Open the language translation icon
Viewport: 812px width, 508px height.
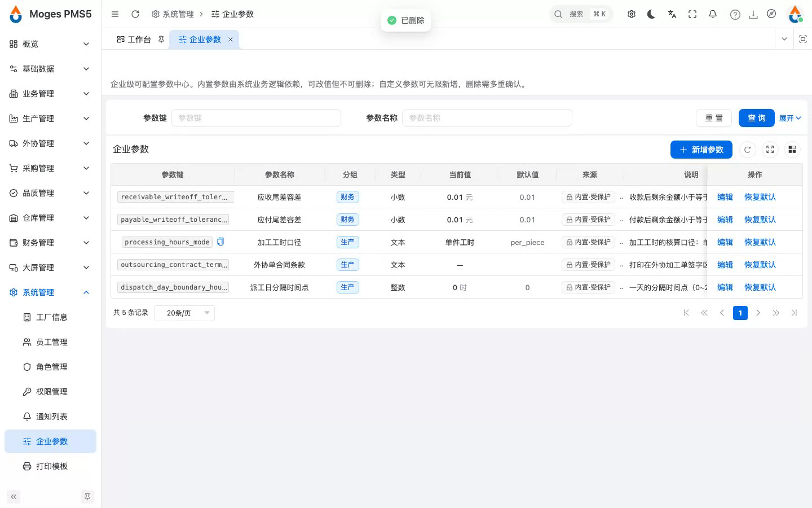(x=672, y=14)
